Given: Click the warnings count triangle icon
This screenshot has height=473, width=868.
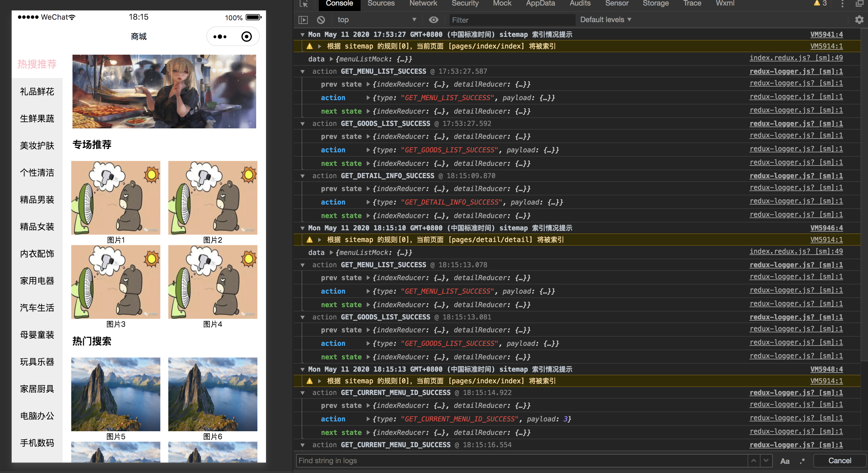Looking at the screenshot, I should [x=817, y=3].
